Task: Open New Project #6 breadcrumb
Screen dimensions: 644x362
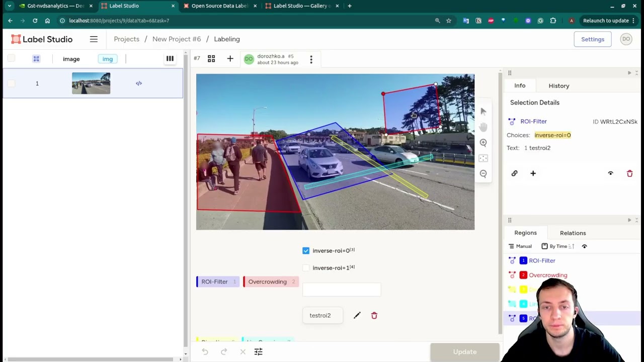Action: (x=177, y=39)
